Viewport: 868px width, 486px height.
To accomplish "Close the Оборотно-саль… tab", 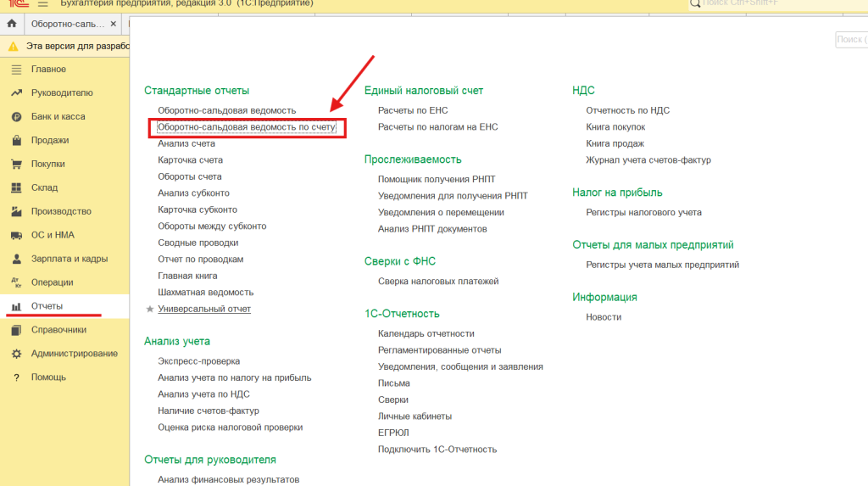I will 114,24.
